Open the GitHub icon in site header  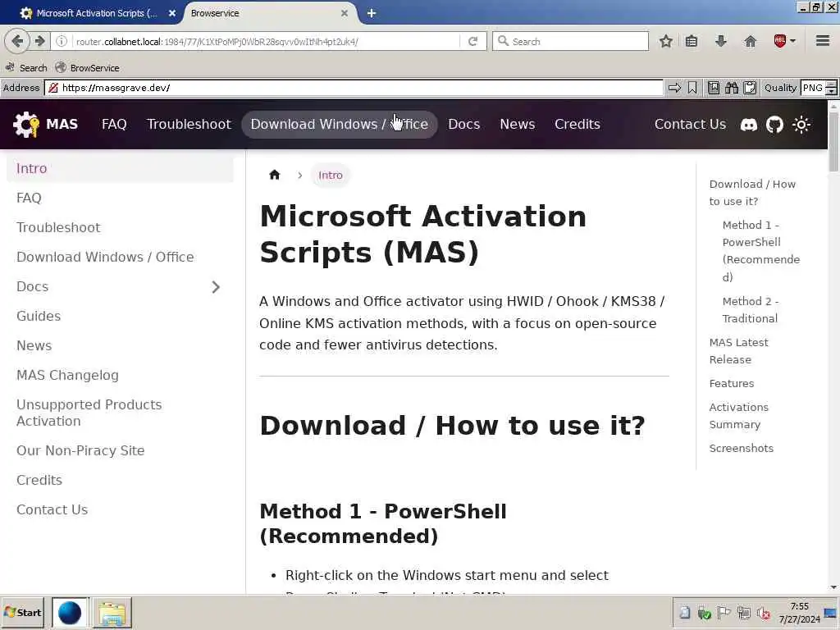pyautogui.click(x=774, y=125)
